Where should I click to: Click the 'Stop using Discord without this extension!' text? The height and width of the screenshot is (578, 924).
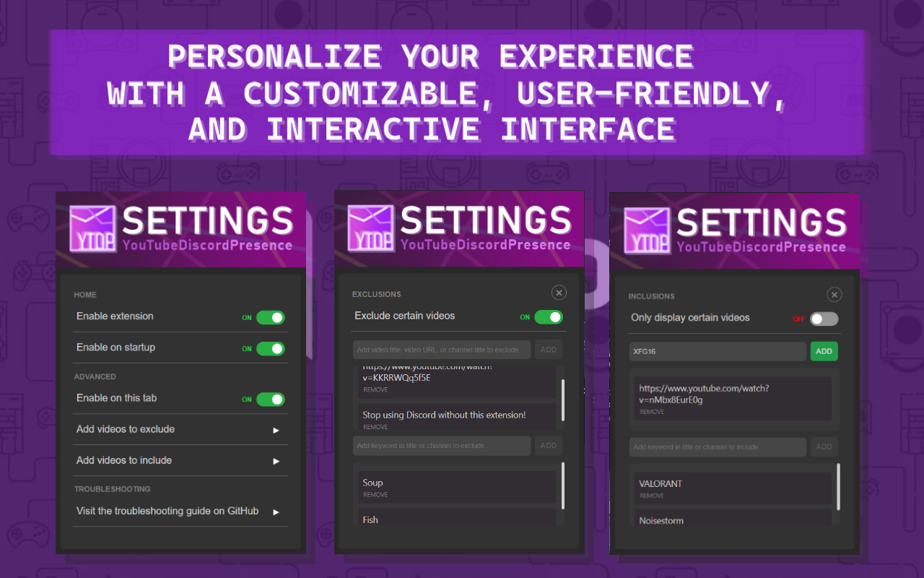(x=444, y=415)
